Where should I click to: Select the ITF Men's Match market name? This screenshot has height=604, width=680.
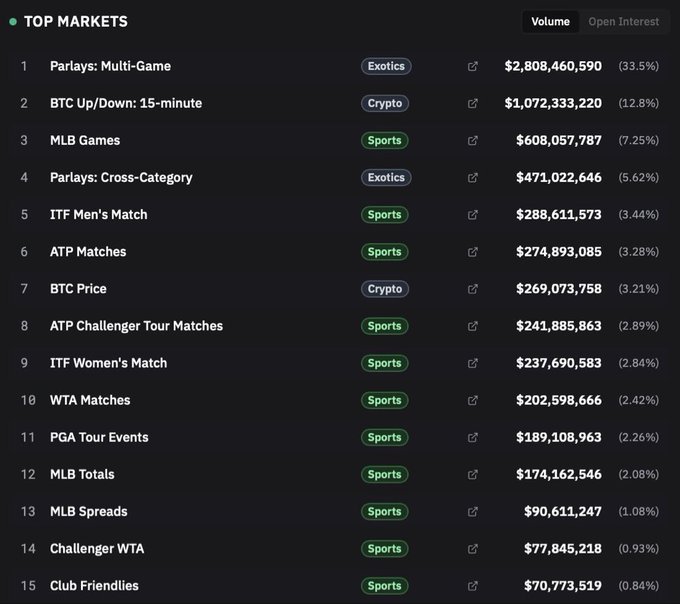point(98,215)
